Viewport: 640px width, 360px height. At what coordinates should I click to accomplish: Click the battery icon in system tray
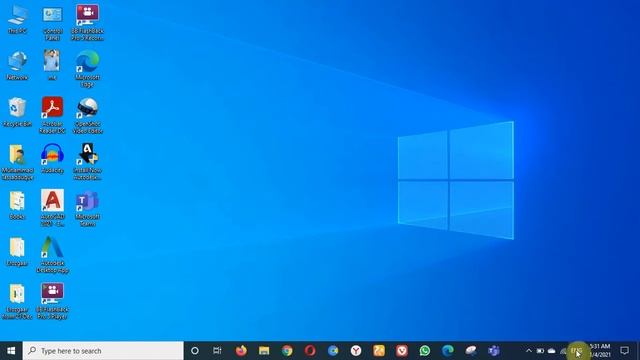click(x=540, y=351)
